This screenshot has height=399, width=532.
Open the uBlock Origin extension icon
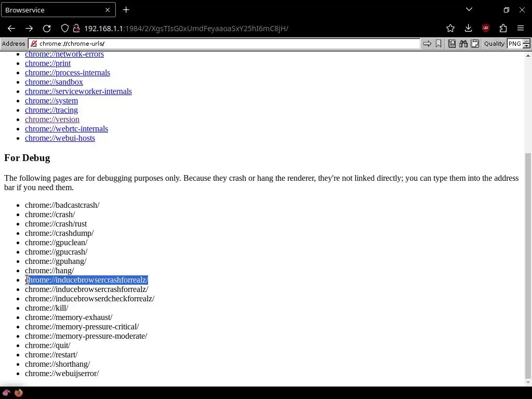[486, 28]
